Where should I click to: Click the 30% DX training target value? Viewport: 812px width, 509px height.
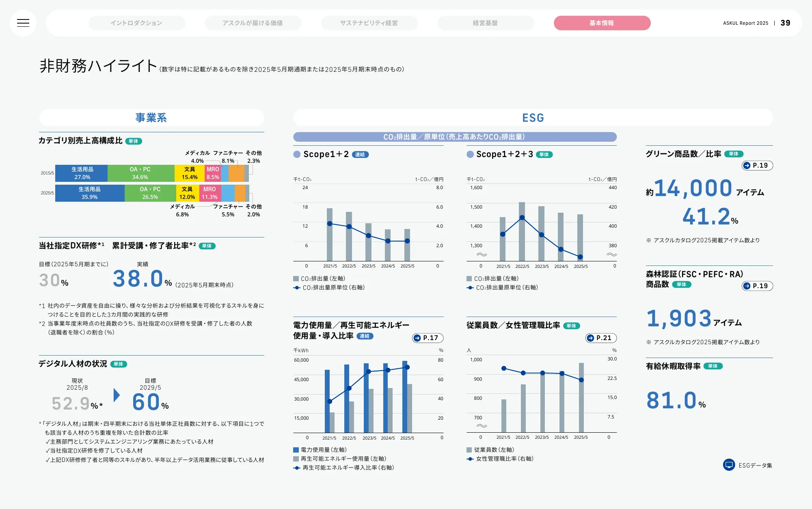tap(54, 280)
